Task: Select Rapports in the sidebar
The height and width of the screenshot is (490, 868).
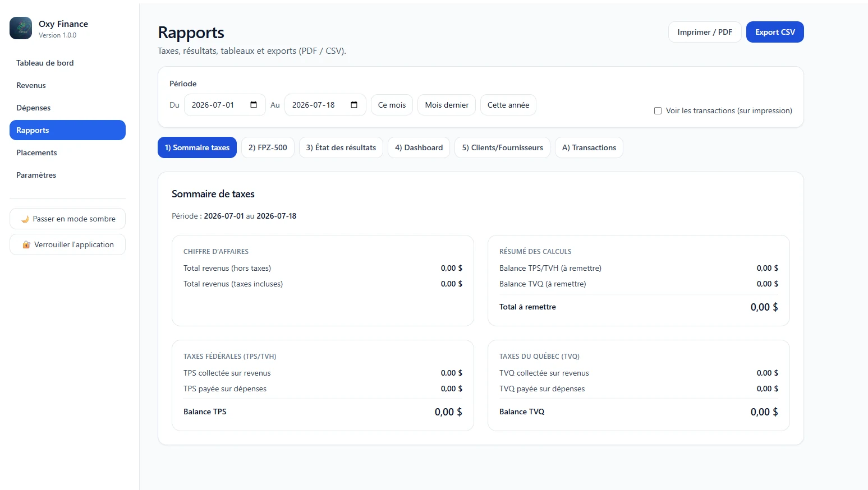Action: pos(67,130)
